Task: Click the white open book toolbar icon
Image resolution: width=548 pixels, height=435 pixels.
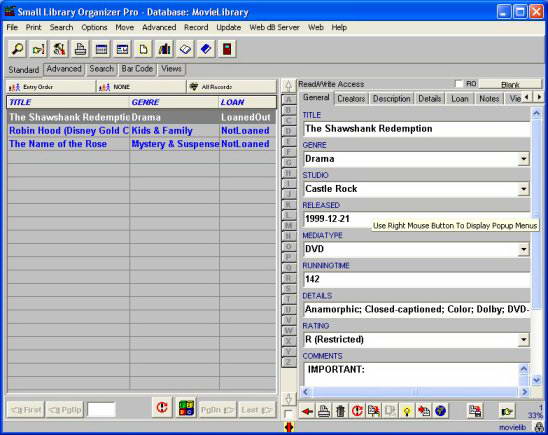Action: point(185,49)
